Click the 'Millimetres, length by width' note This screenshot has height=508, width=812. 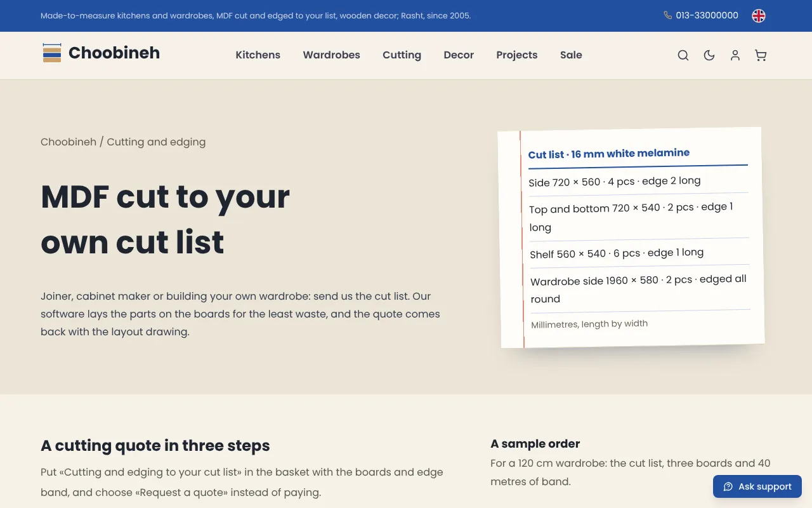point(589,324)
